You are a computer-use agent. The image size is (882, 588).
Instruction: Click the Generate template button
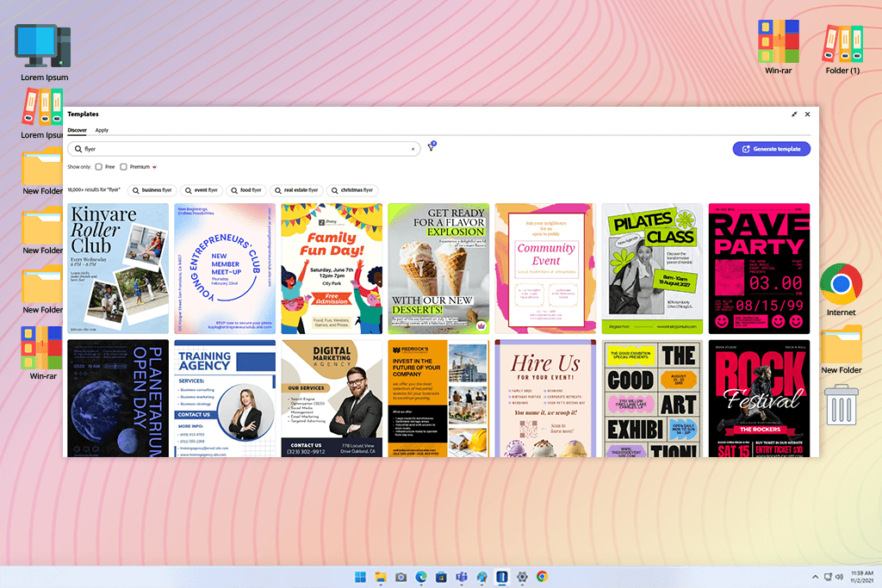pos(771,149)
